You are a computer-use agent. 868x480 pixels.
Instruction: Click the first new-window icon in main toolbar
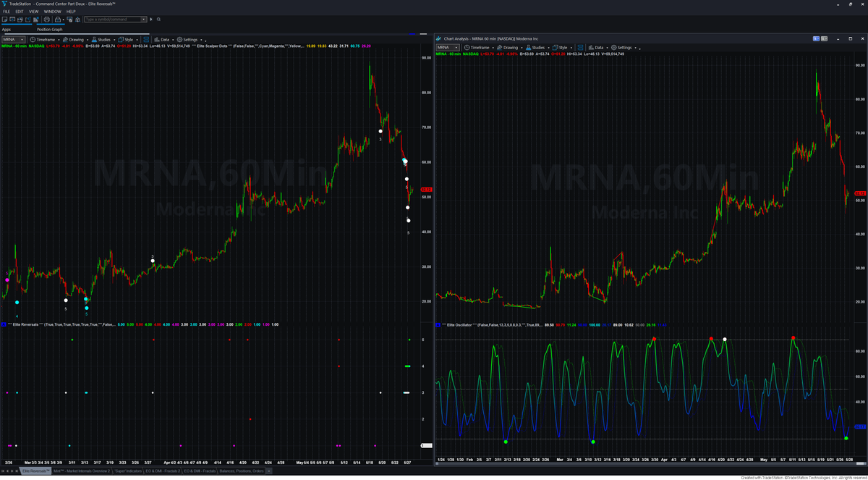(x=4, y=19)
